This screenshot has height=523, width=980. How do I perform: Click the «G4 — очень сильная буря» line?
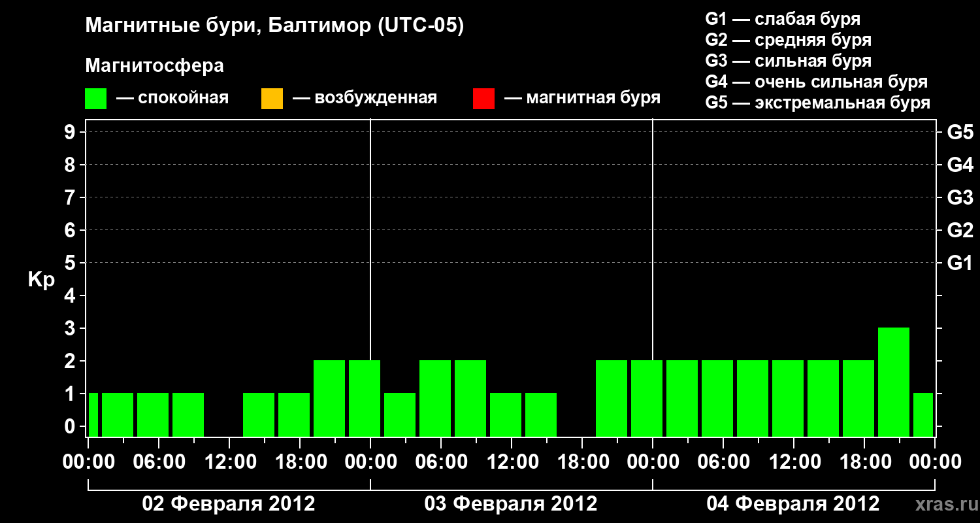tap(817, 82)
